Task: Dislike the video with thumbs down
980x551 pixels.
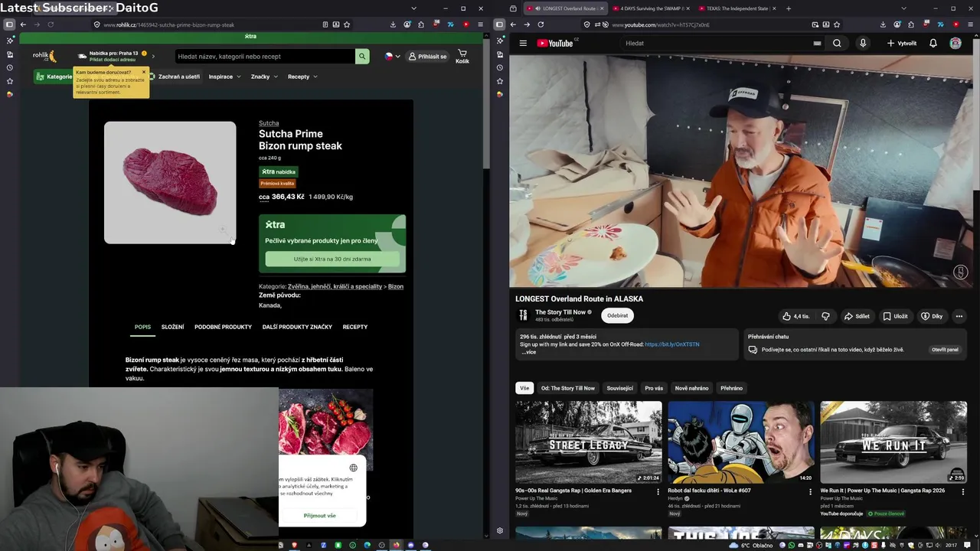Action: [x=825, y=316]
